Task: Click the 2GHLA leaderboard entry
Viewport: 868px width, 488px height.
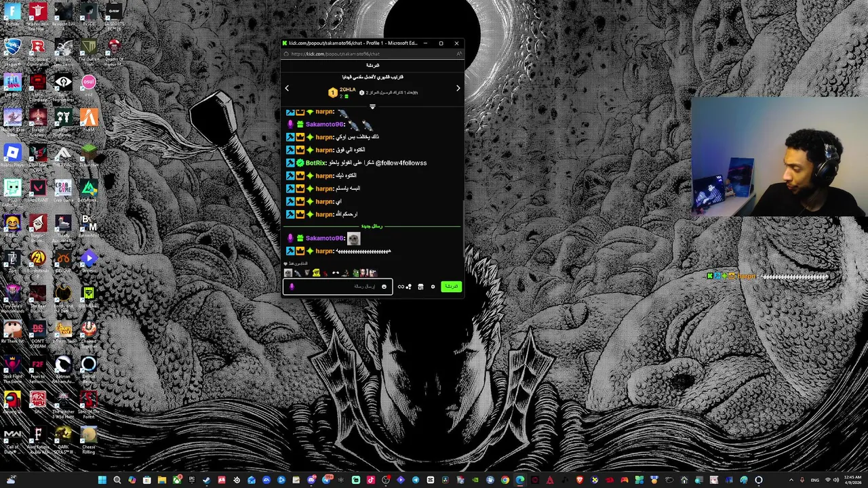Action: pyautogui.click(x=342, y=92)
